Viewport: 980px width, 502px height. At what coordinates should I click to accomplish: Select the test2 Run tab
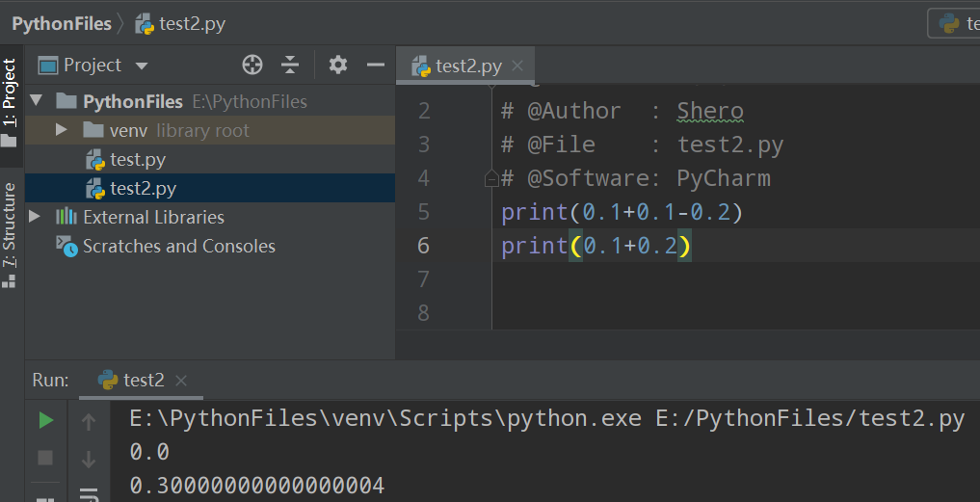point(144,380)
